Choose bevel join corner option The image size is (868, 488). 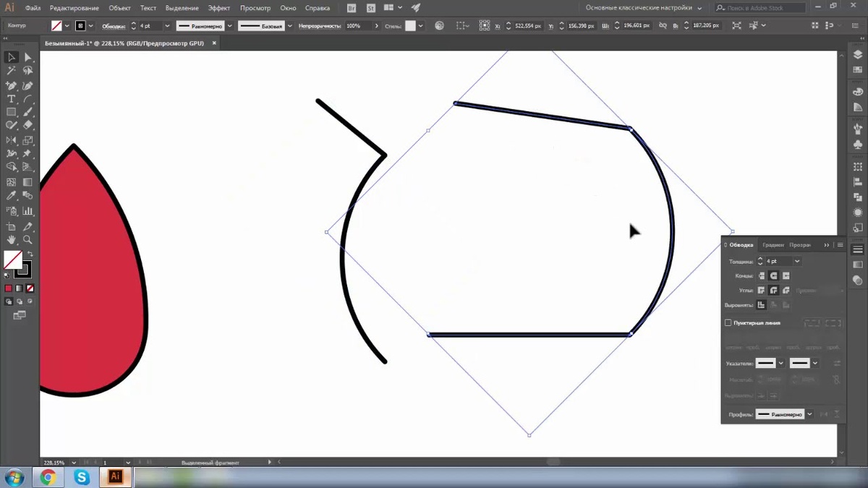tap(786, 290)
